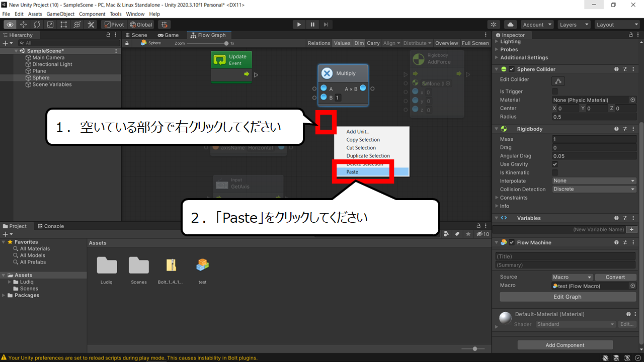
Task: Click the Convert button
Action: 615,277
